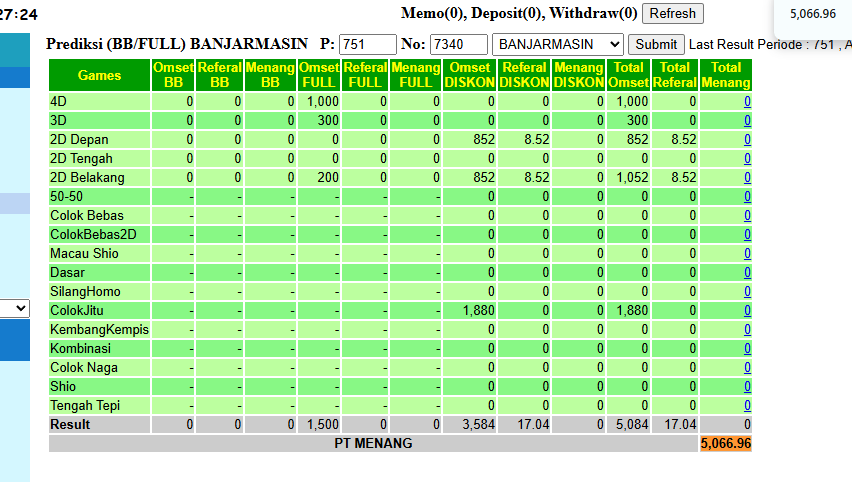Open the 2D Belakang Total Menang link
The image size is (852, 482).
pyautogui.click(x=747, y=178)
